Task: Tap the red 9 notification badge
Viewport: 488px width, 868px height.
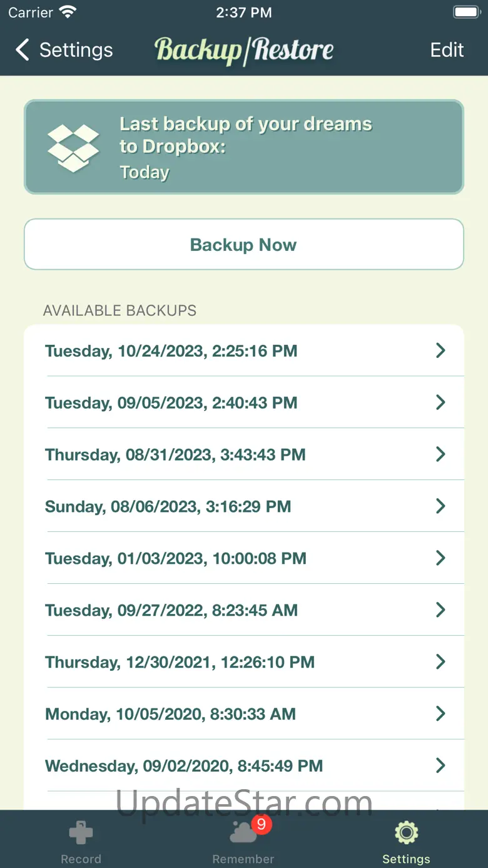Action: 261,825
